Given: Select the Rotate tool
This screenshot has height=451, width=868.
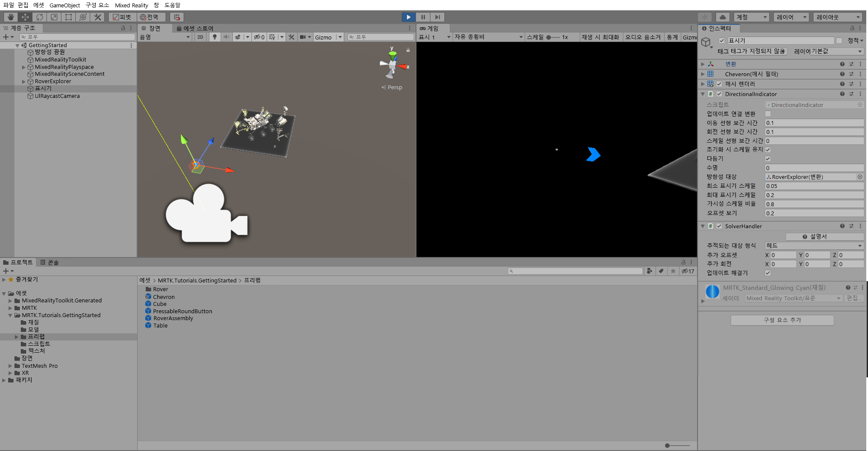Looking at the screenshot, I should click(x=39, y=17).
